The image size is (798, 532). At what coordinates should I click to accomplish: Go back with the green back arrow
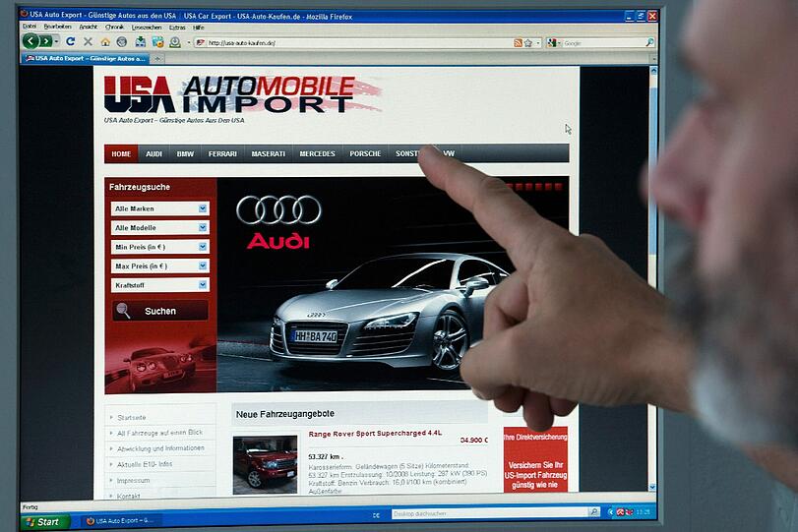pos(31,41)
